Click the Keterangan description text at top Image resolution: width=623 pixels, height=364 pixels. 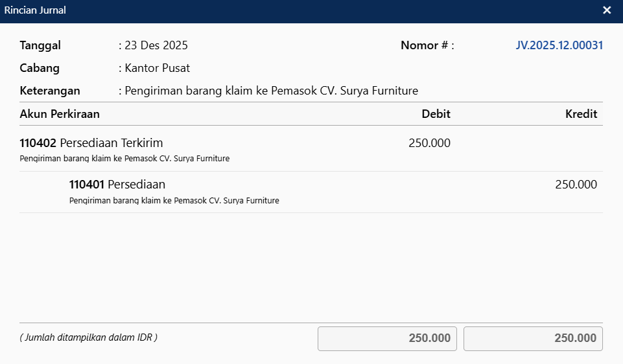(x=272, y=91)
